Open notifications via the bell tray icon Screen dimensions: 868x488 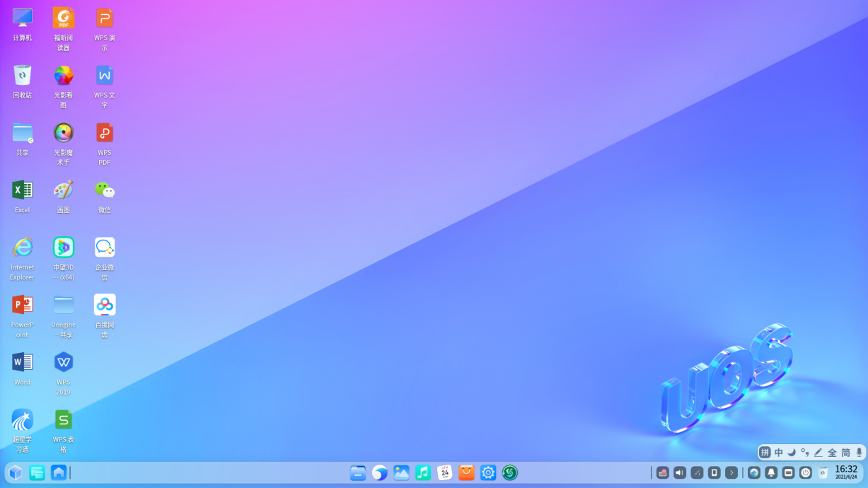pos(771,472)
